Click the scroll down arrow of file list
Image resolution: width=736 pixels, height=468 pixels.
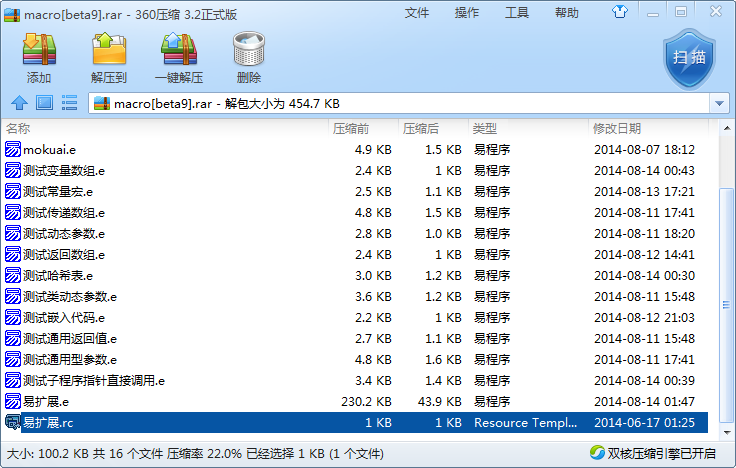point(727,432)
